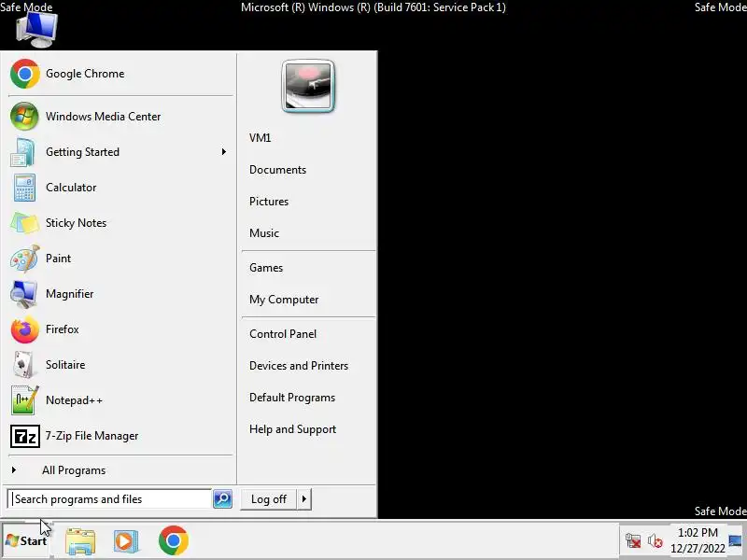Open the VM1 user folder
This screenshot has height=560, width=747.
[261, 138]
